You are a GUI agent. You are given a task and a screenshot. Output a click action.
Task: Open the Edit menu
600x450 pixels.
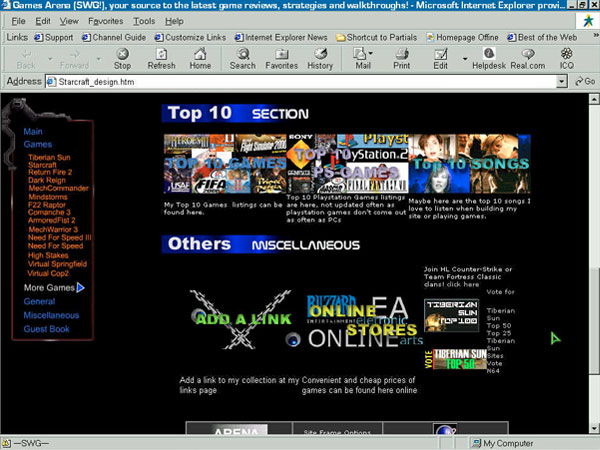[x=42, y=21]
